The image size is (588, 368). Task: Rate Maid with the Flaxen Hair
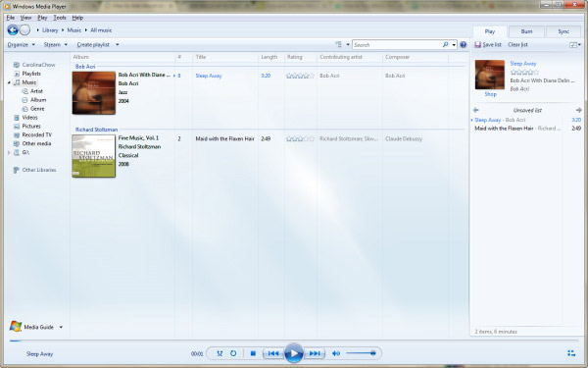pyautogui.click(x=301, y=139)
